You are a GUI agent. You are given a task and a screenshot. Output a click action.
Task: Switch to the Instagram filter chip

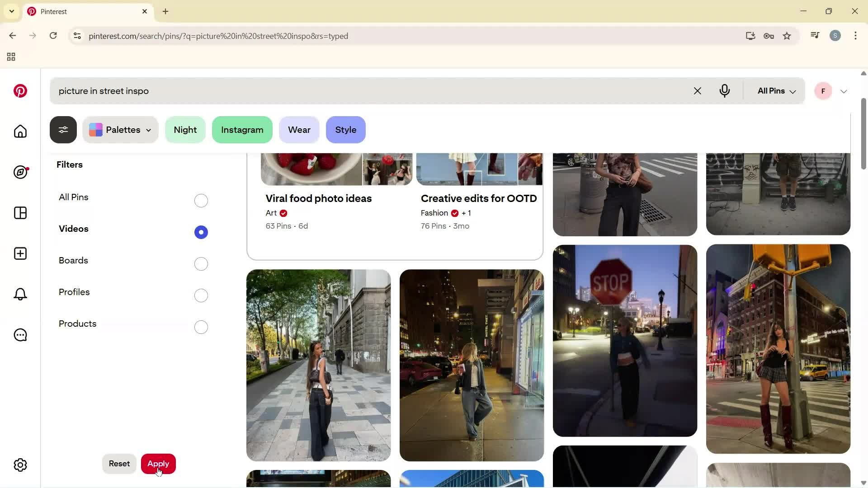242,130
